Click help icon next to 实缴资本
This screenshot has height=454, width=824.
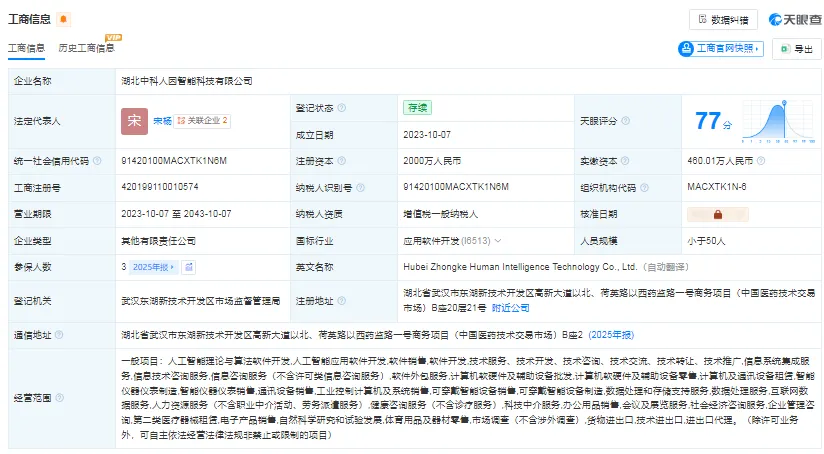pyautogui.click(x=625, y=161)
